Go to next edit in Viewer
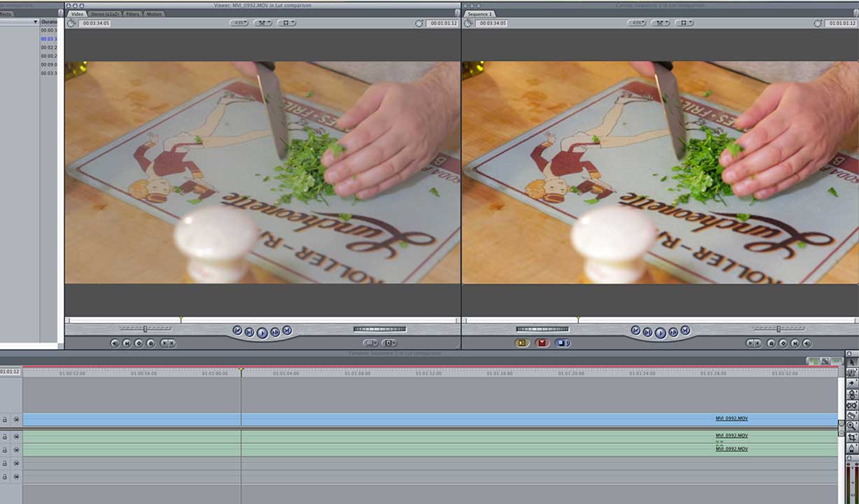This screenshot has height=504, width=859. tap(287, 330)
